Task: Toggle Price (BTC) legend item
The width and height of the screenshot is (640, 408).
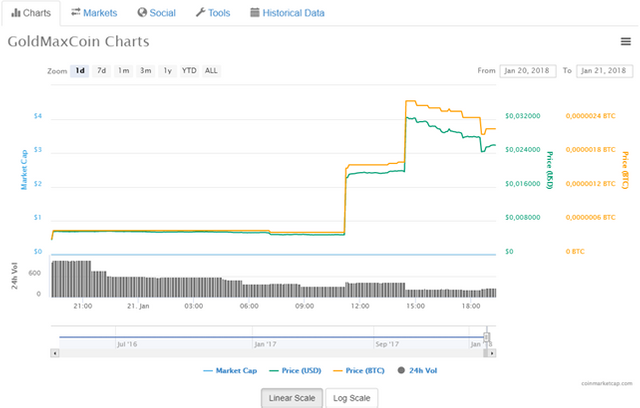Action: pyautogui.click(x=370, y=370)
